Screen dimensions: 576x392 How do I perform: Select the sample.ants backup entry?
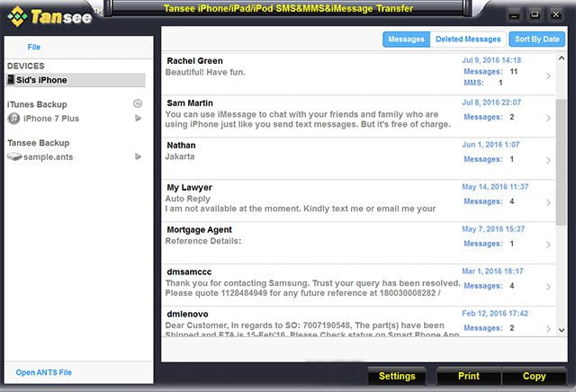click(48, 157)
